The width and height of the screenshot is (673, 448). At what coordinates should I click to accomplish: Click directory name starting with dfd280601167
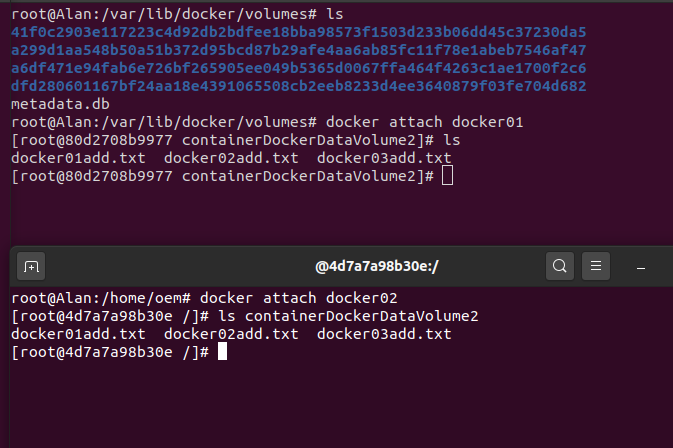click(x=299, y=86)
